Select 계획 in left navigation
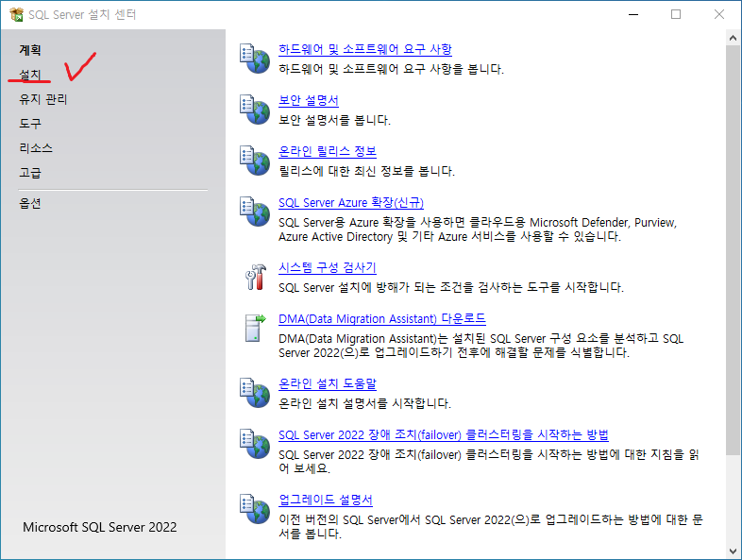This screenshot has height=560, width=742. tap(30, 50)
